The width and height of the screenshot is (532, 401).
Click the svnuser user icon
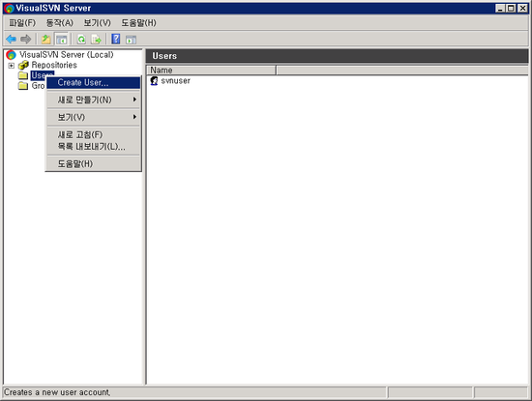click(x=154, y=80)
